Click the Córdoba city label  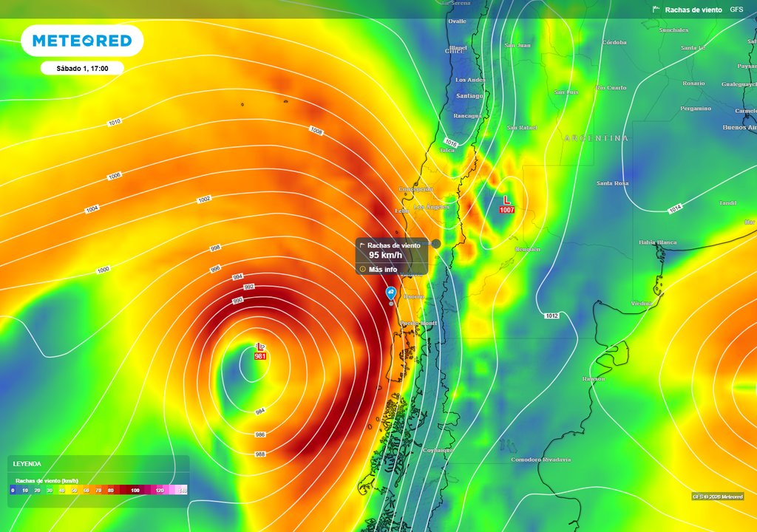tap(614, 42)
